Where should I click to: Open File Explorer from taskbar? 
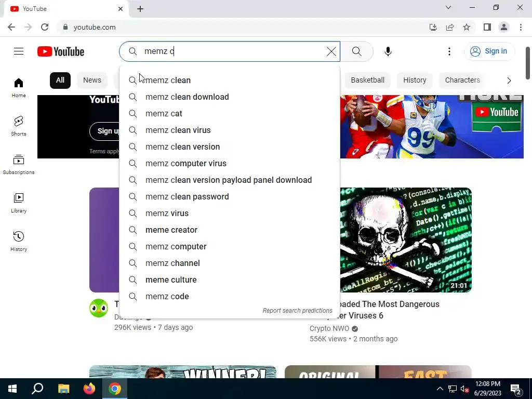(x=63, y=389)
